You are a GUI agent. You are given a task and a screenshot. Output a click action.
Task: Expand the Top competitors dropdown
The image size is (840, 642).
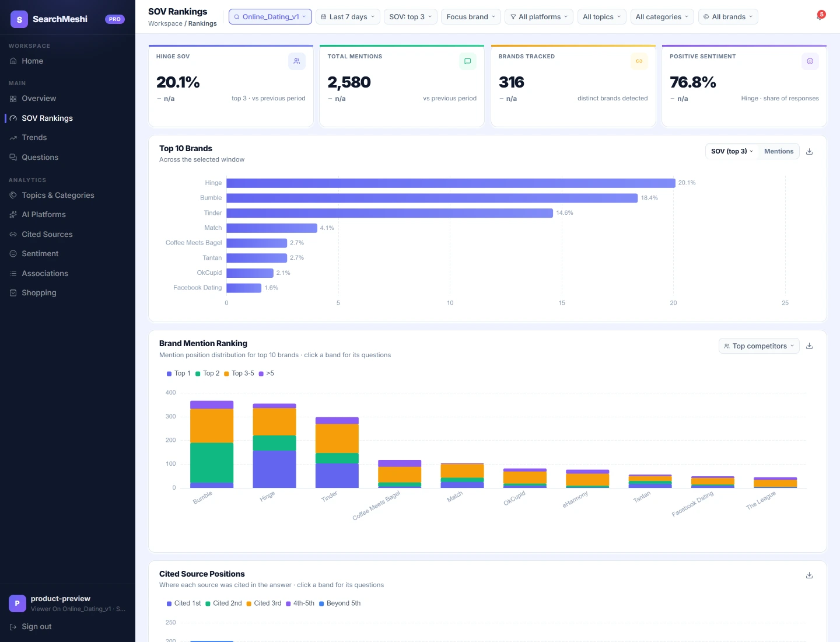pyautogui.click(x=759, y=346)
